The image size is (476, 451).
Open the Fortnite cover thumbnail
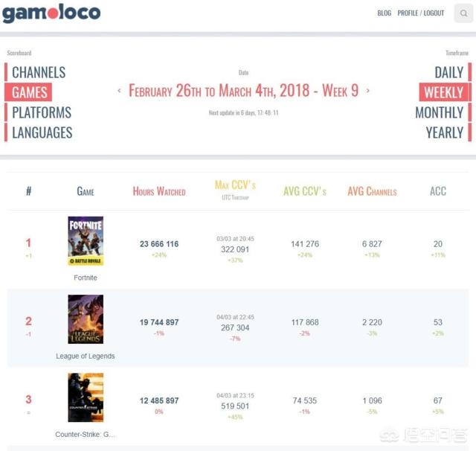point(86,241)
